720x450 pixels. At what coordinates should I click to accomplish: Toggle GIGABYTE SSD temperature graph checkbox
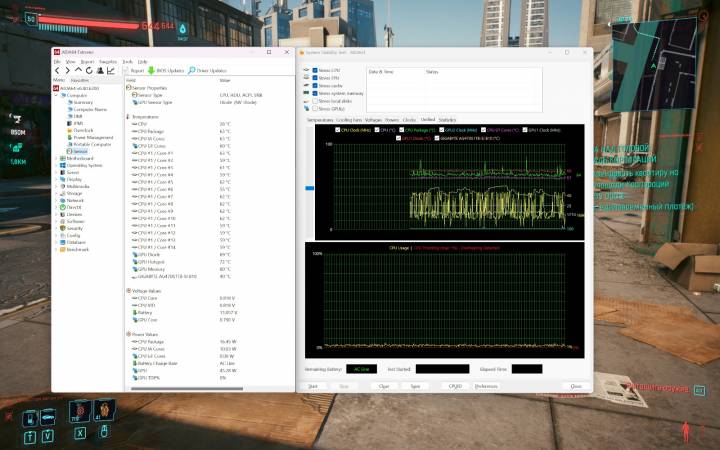pos(437,138)
